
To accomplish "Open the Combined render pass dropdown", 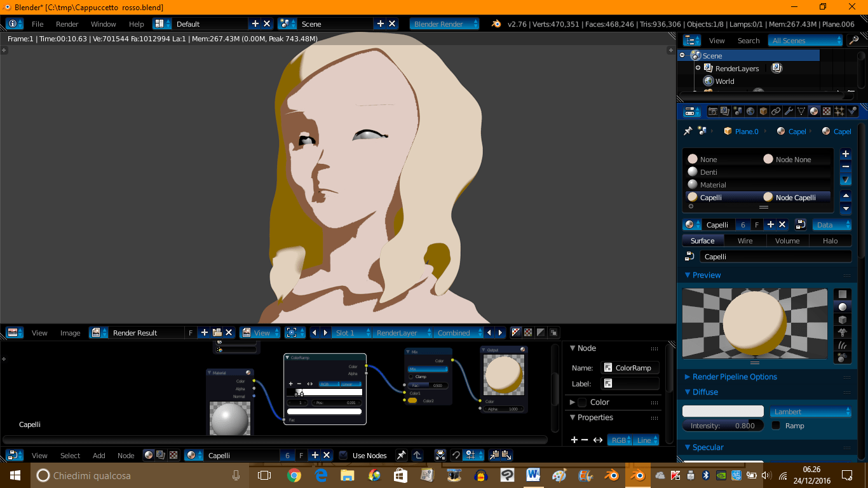I will (x=458, y=332).
